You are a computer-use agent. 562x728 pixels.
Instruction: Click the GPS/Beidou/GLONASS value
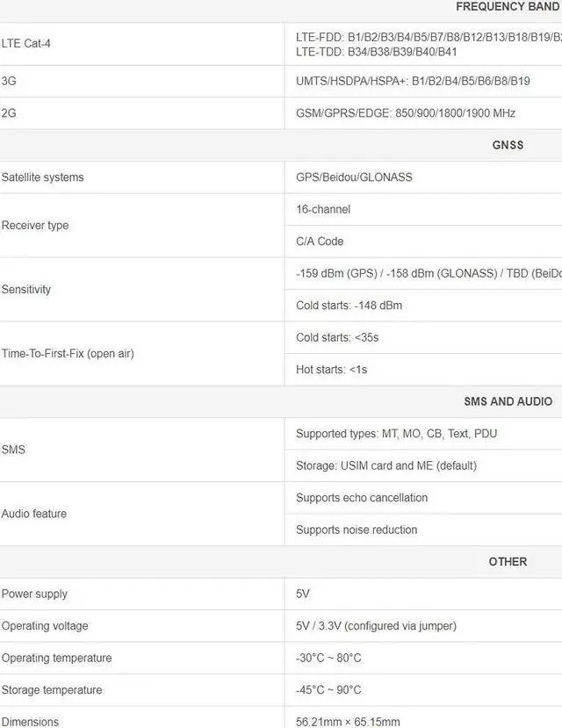(354, 177)
